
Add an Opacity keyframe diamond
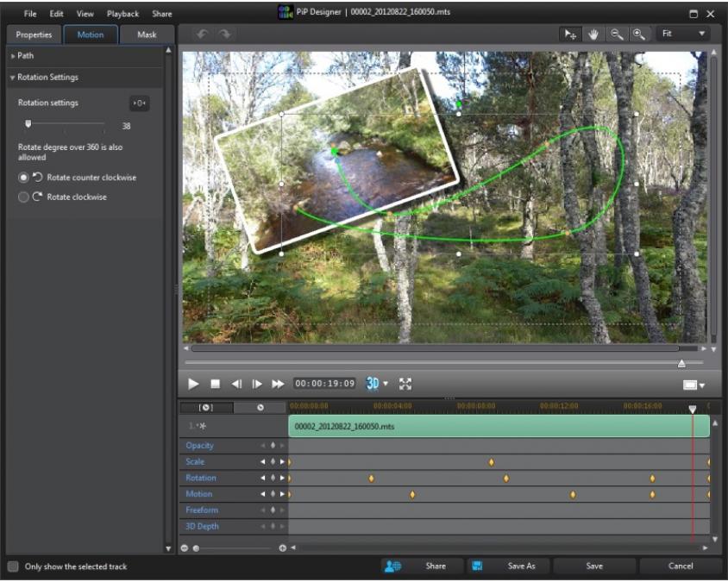coord(273,446)
